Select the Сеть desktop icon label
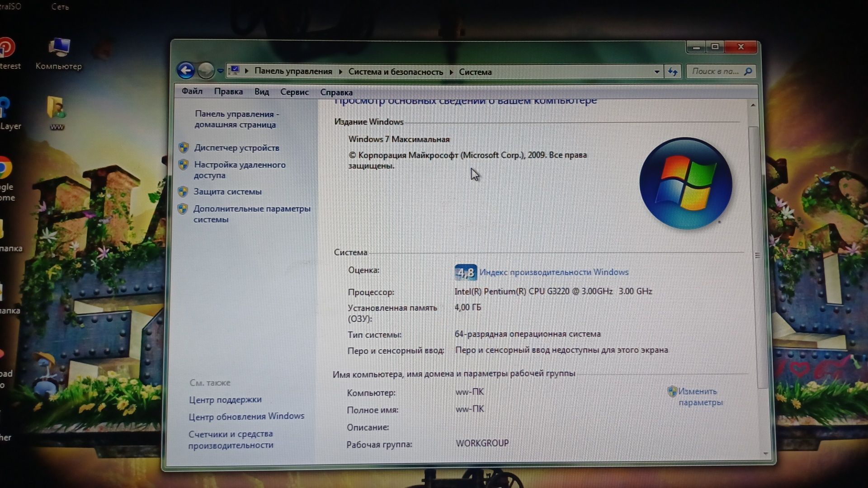The height and width of the screenshot is (488, 868). (x=60, y=7)
